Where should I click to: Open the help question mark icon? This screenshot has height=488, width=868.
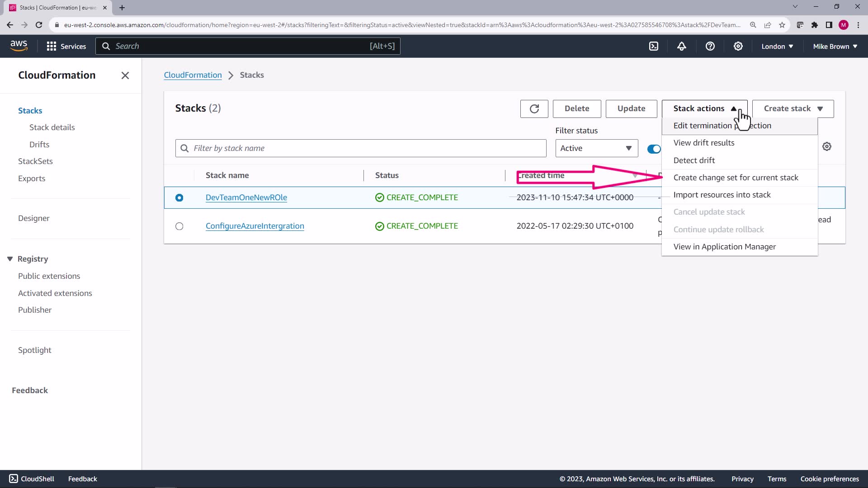(x=710, y=46)
